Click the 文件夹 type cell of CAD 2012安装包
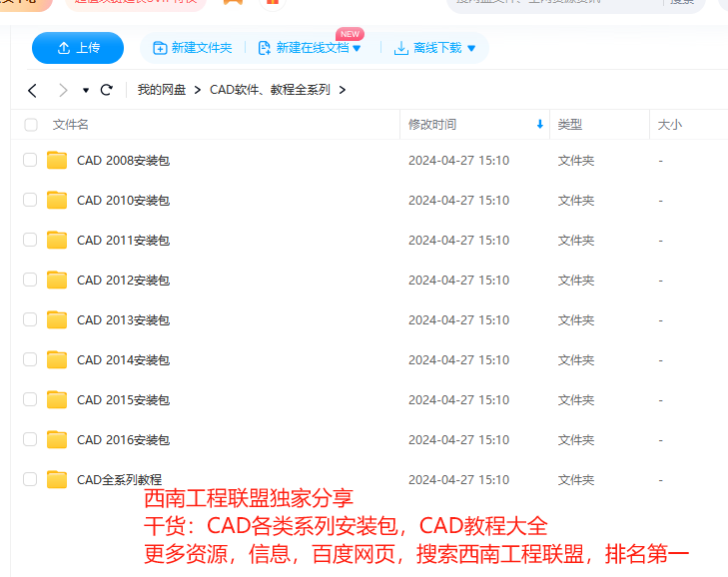728x577 pixels. pyautogui.click(x=576, y=281)
